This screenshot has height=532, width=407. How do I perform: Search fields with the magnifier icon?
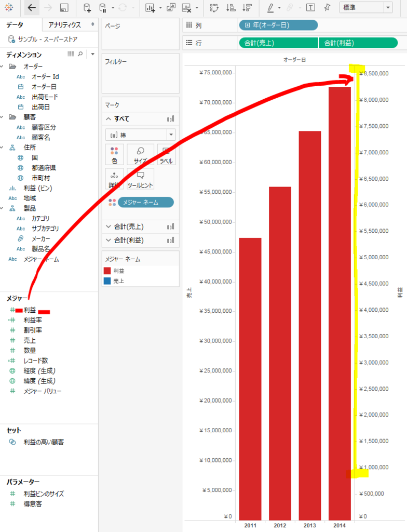(80, 54)
